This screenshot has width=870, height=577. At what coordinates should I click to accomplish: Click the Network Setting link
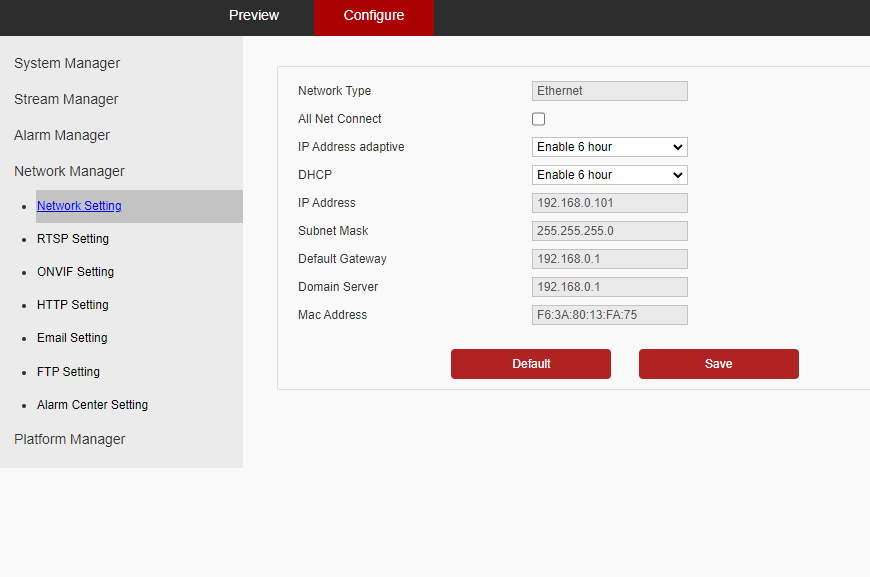coord(79,206)
